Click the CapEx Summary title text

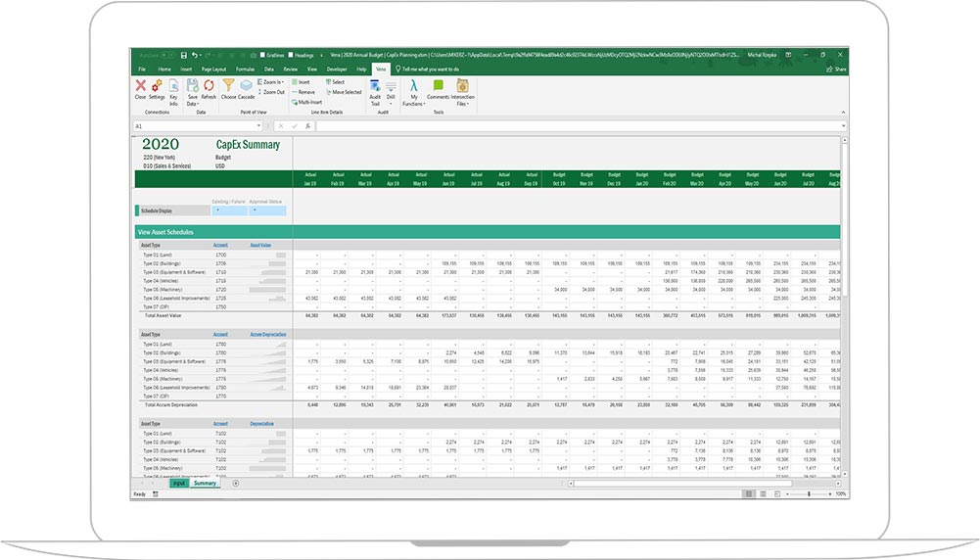(x=248, y=144)
